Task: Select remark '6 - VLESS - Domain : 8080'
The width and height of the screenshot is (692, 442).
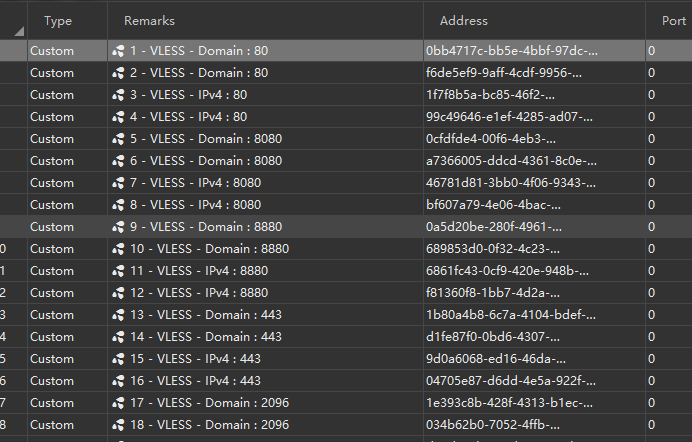Action: 206,161
